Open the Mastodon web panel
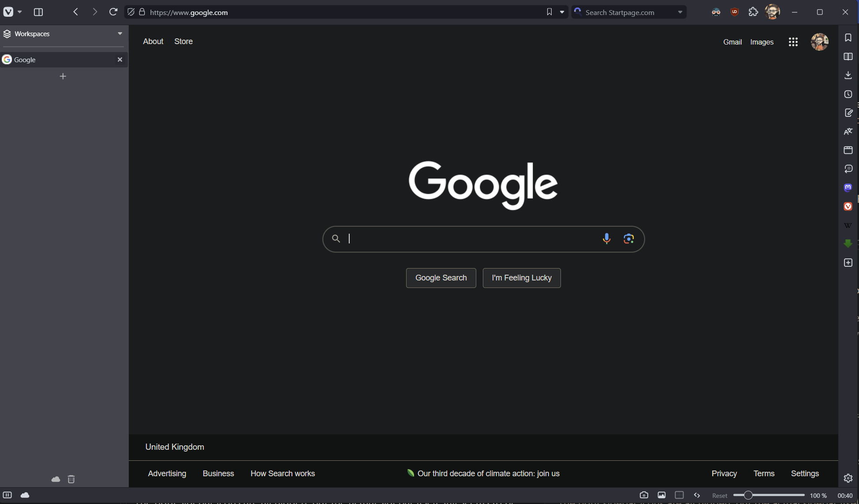 pos(848,187)
